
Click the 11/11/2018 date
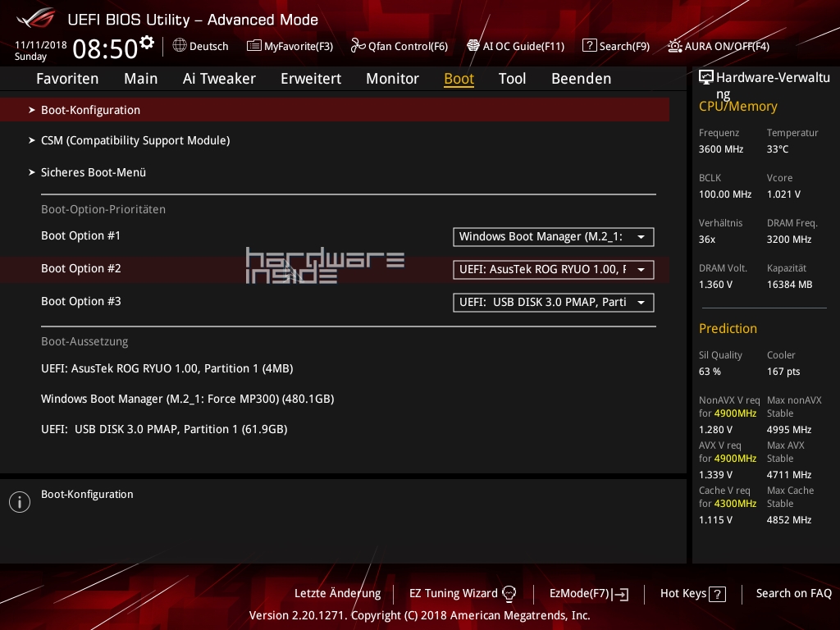41,45
